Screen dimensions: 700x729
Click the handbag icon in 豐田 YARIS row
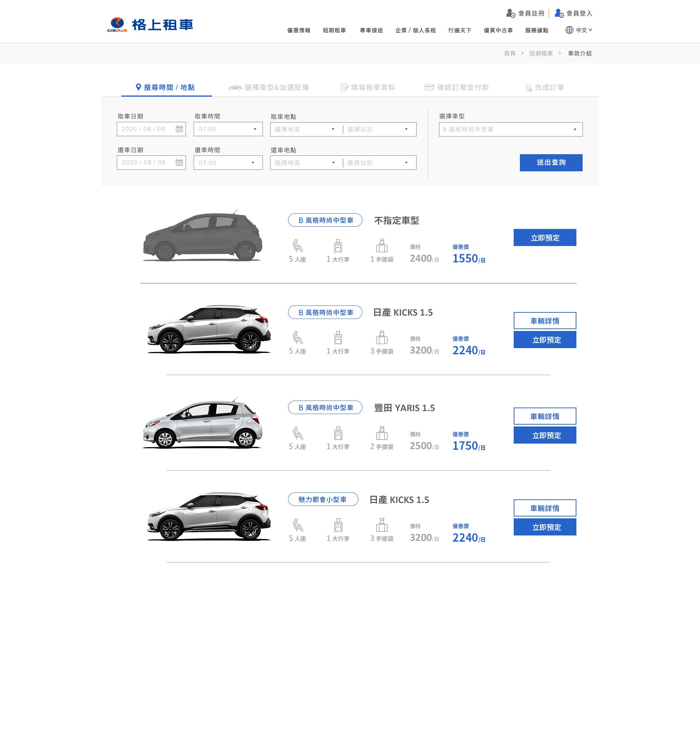[x=382, y=433]
